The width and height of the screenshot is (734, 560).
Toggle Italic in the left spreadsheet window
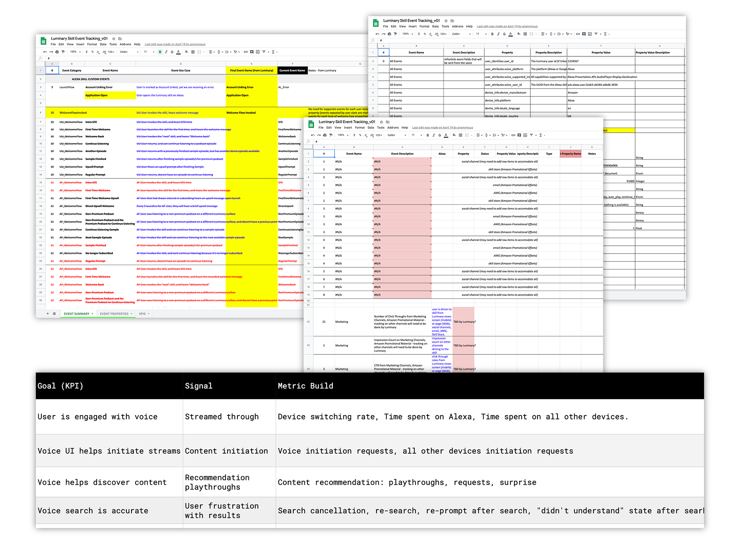click(166, 52)
